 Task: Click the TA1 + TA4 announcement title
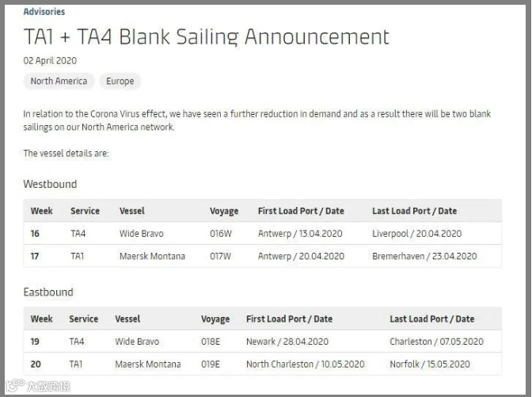[x=207, y=36]
